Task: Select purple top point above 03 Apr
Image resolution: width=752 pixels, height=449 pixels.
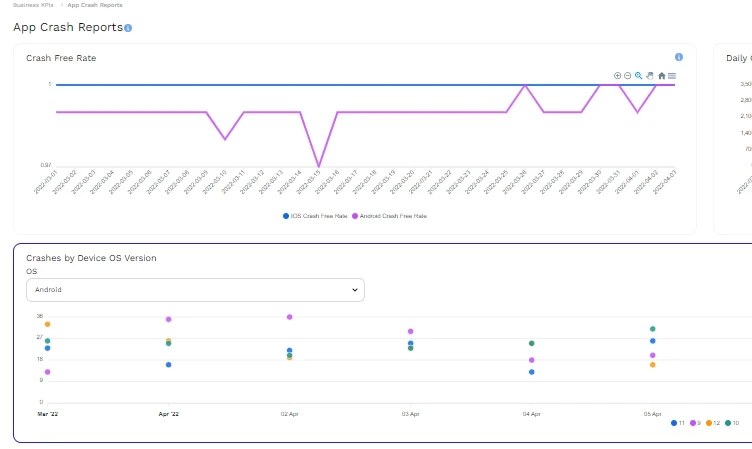Action: (x=411, y=331)
